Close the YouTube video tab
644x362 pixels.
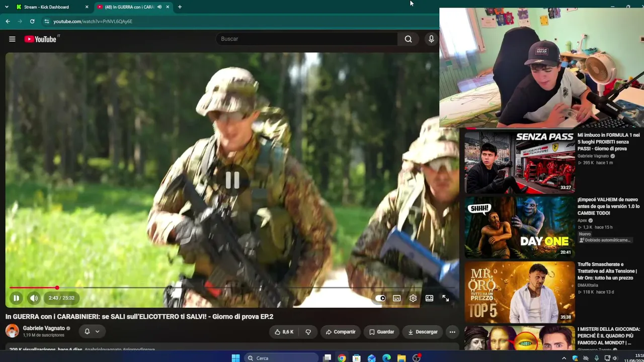click(168, 7)
